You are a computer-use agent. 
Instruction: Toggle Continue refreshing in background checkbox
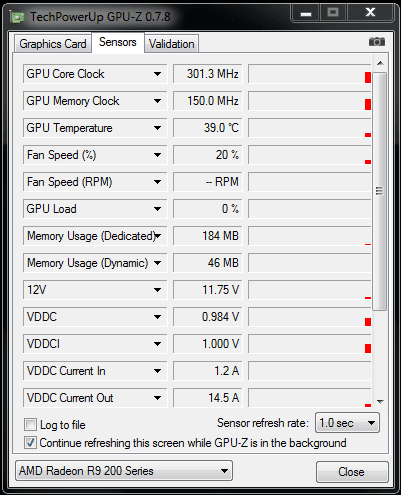tap(30, 443)
